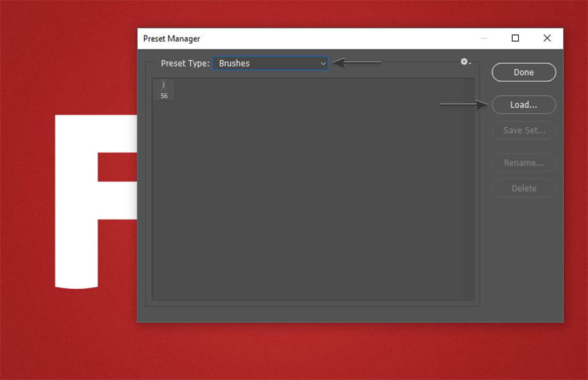The image size is (588, 380).
Task: Click the "Preset Type:" label
Action: [185, 64]
